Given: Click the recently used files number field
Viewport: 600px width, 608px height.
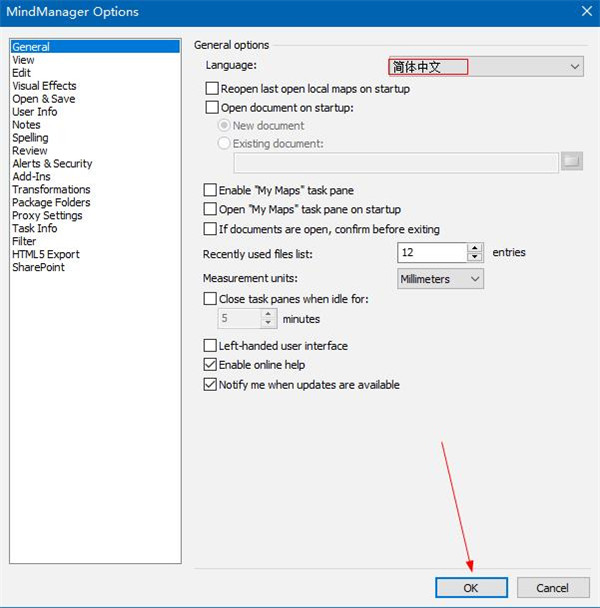Looking at the screenshot, I should point(430,253).
